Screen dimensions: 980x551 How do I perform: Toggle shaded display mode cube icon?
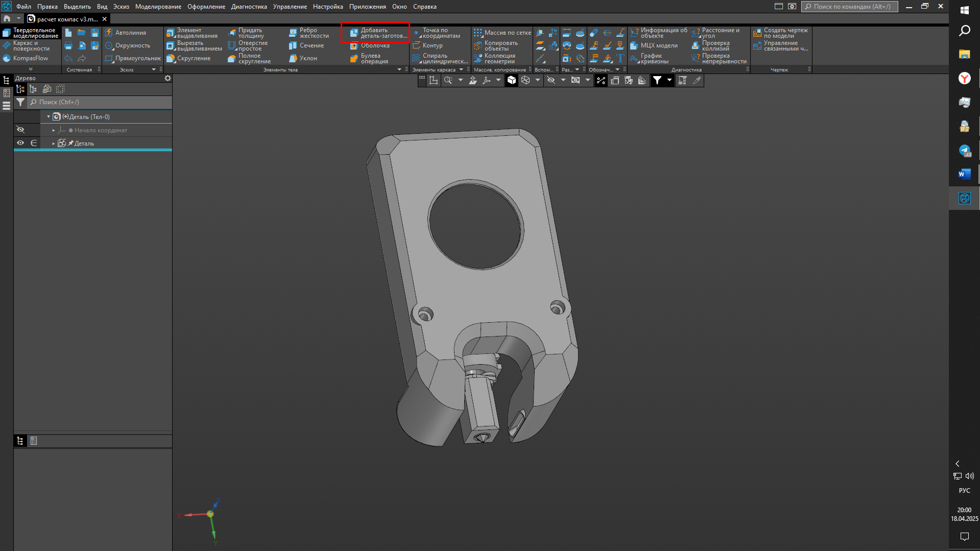(x=512, y=80)
